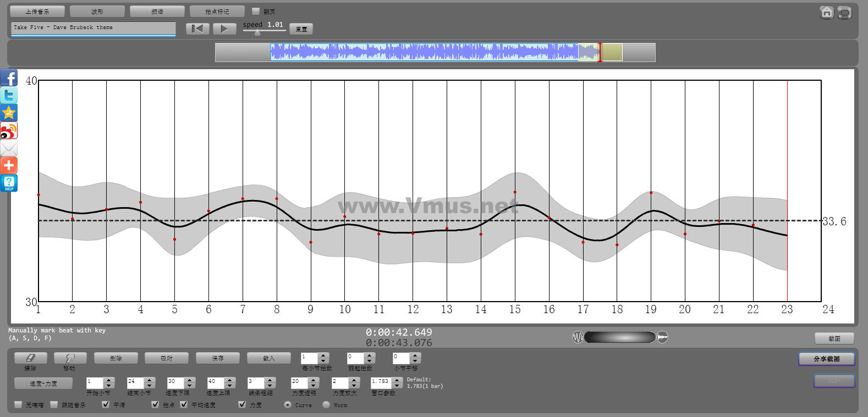Switch to the 波形 (waveform) view tab
Image resolution: width=868 pixels, height=417 pixels.
[x=97, y=12]
